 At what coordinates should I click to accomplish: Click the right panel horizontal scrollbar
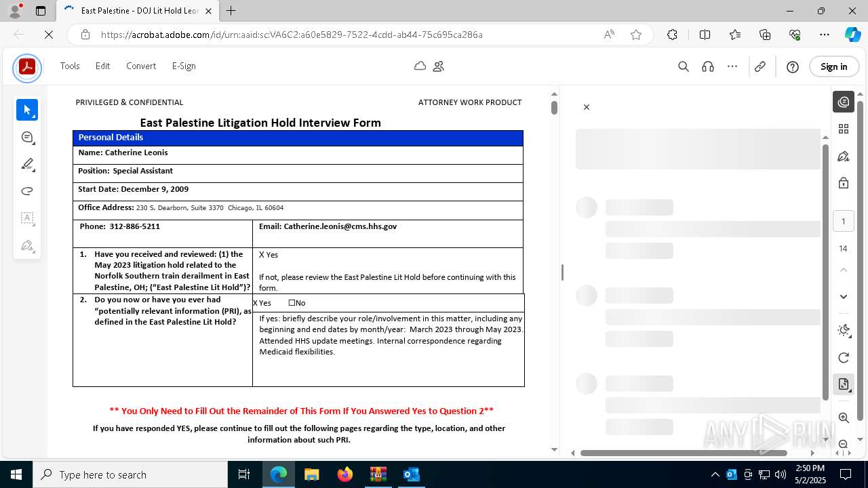click(684, 453)
